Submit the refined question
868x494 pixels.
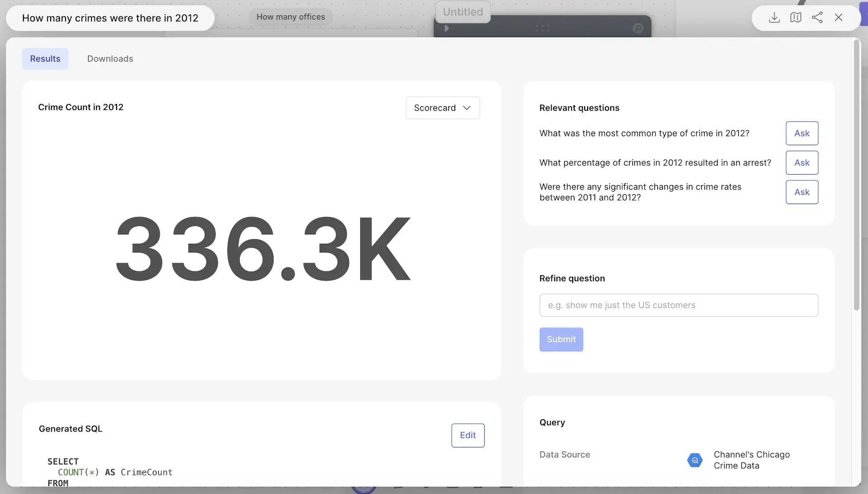click(561, 339)
